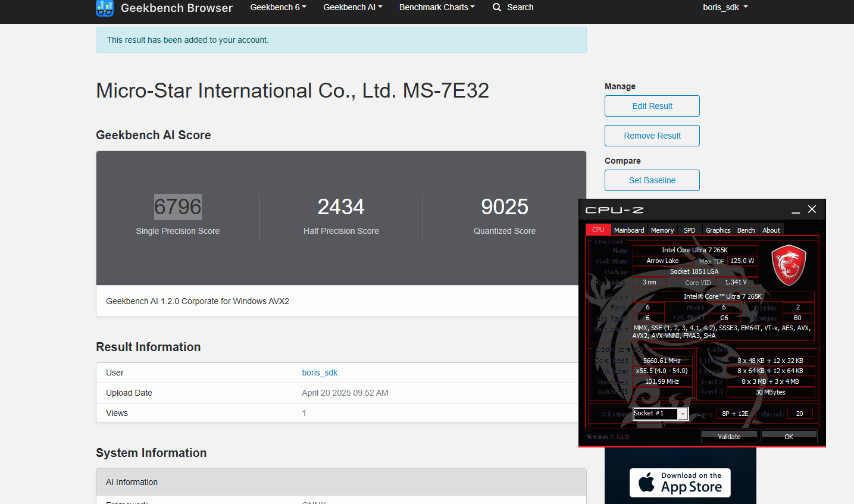Switch to the Graphics tab

click(718, 230)
